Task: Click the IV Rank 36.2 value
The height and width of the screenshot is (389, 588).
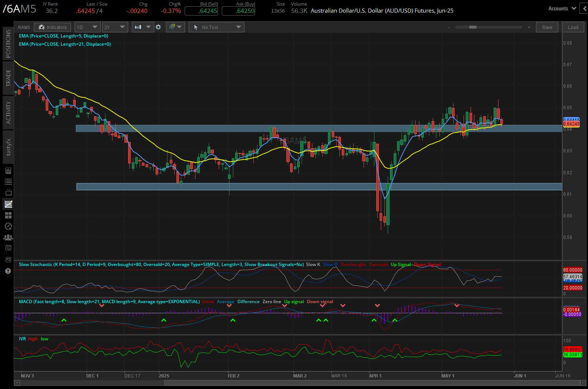Action: click(x=52, y=11)
